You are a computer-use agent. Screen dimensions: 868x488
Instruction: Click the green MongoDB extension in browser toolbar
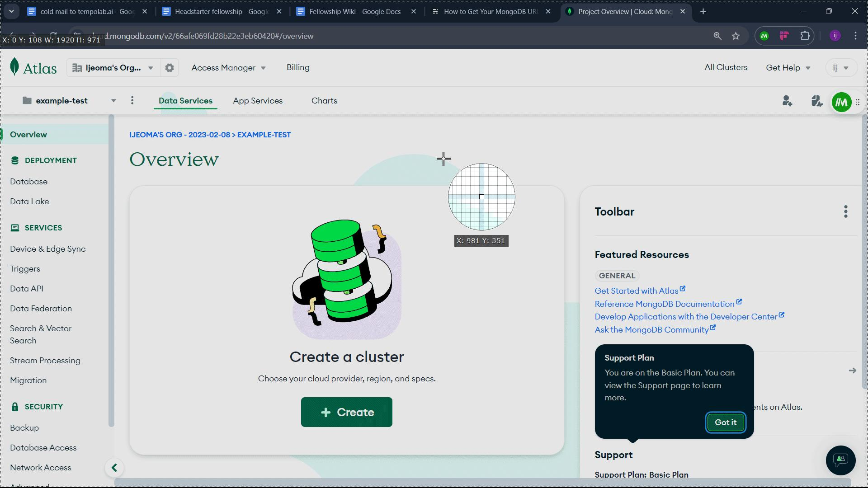[x=764, y=36]
